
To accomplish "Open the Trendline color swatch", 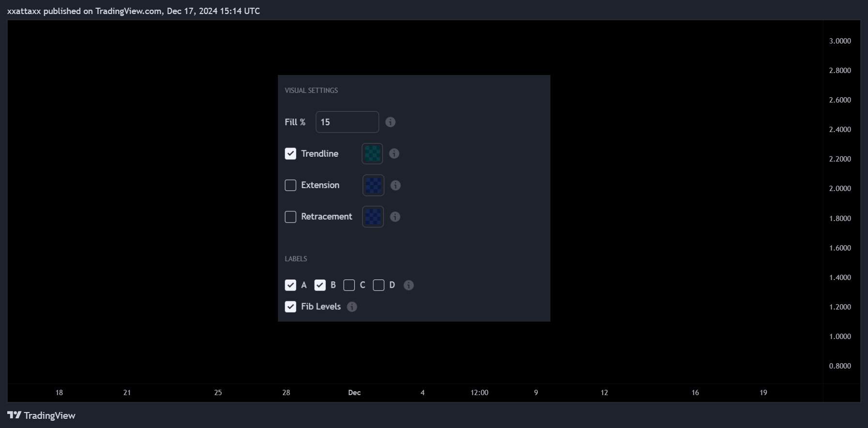I will 372,154.
